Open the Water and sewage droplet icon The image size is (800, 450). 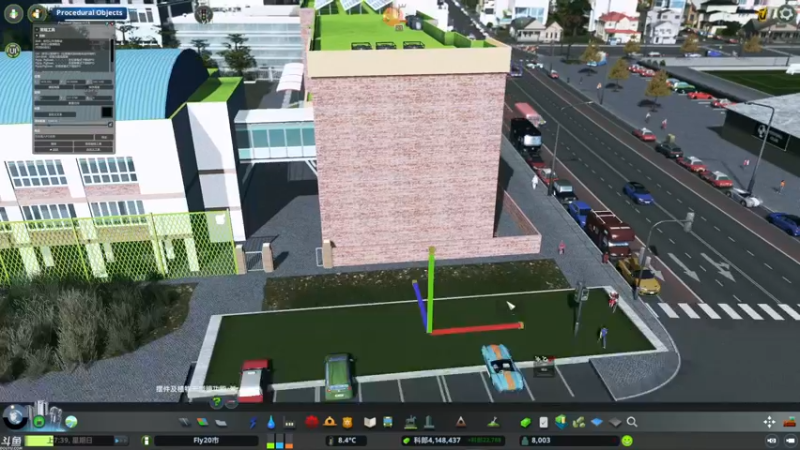(x=271, y=422)
